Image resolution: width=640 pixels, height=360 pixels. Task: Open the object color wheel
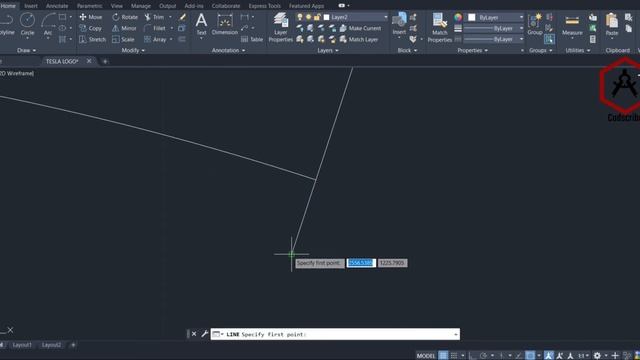(x=458, y=17)
